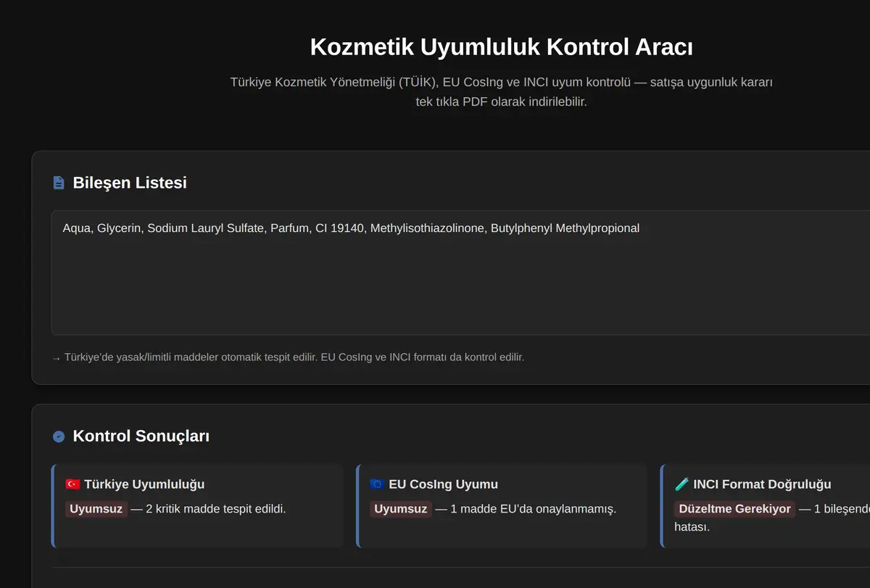This screenshot has width=870, height=588.
Task: Click the INCI Format Doğruluğu card title
Action: coord(762,484)
